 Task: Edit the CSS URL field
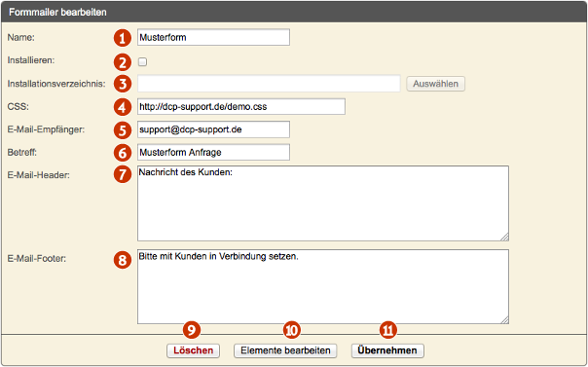241,107
